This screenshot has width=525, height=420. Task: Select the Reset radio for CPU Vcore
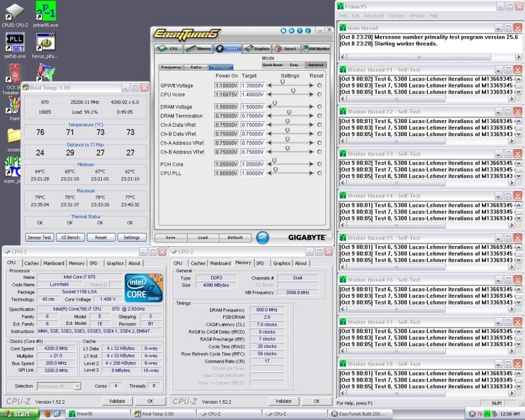319,95
